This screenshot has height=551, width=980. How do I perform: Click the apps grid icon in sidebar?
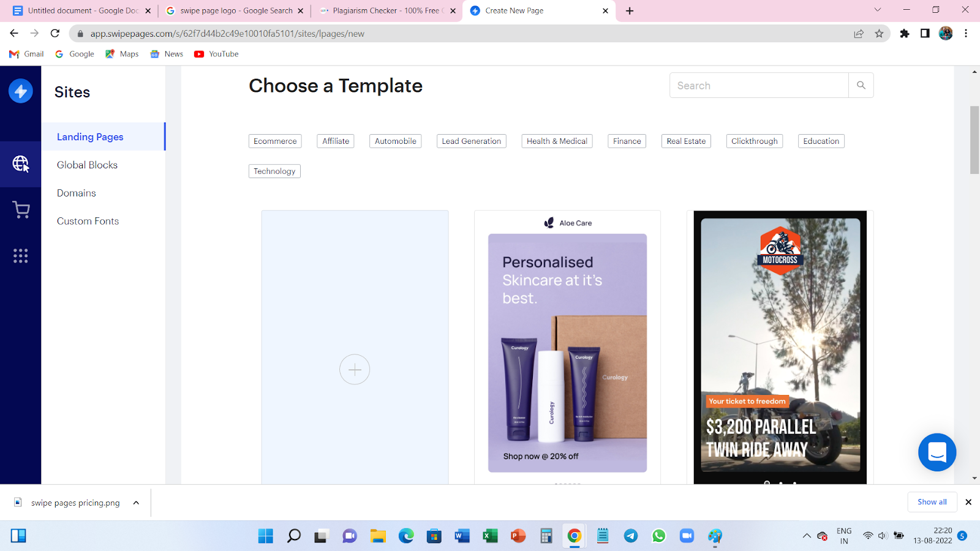point(20,256)
